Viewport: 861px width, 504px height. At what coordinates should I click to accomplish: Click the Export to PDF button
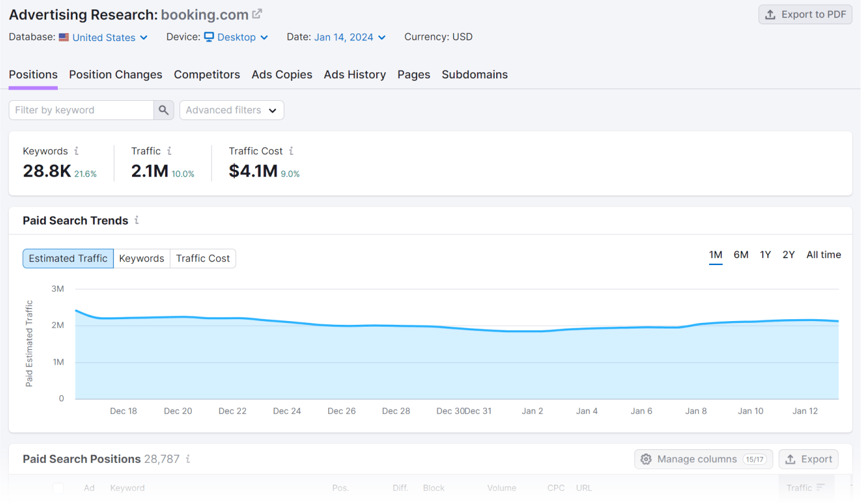805,14
